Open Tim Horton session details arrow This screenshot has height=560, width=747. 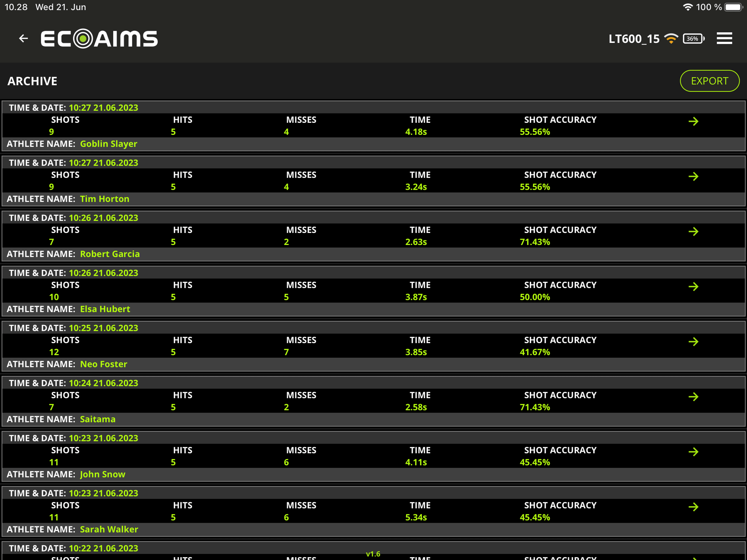click(694, 176)
